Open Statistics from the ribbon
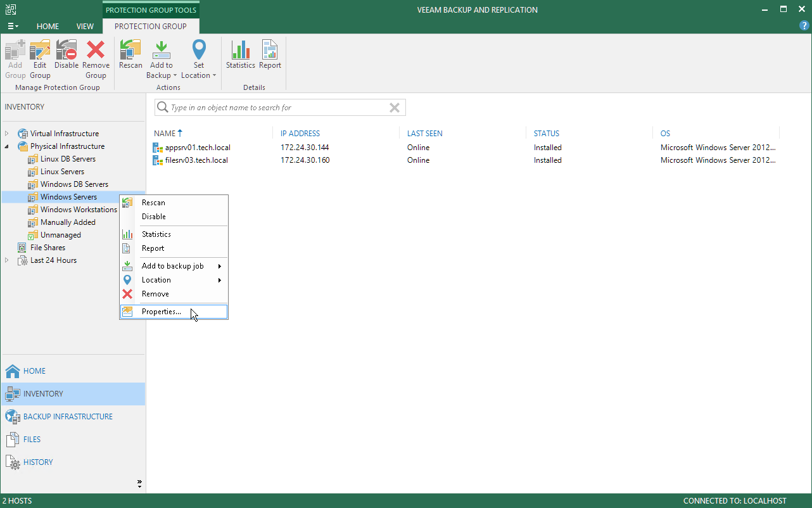 coord(241,54)
